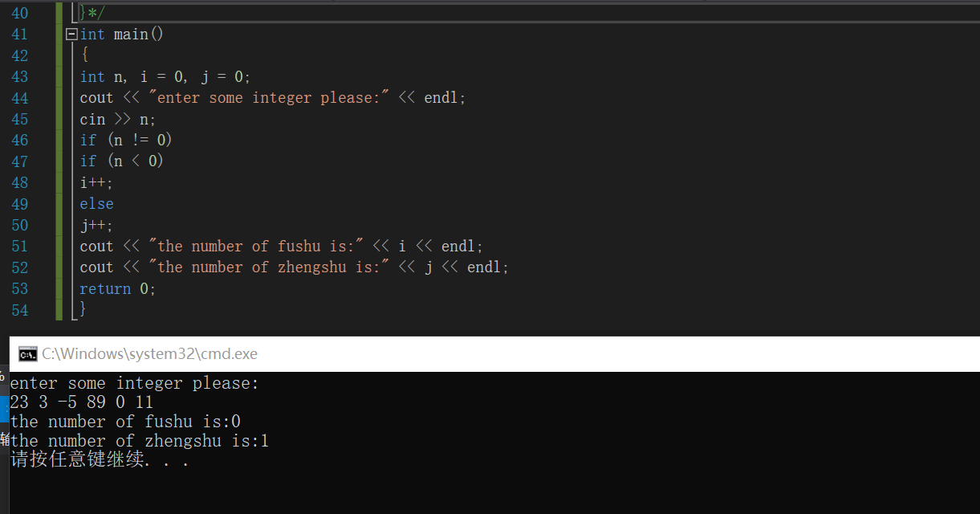Click the "if (n != 0)" condition
The width and height of the screenshot is (980, 514).
[126, 141]
